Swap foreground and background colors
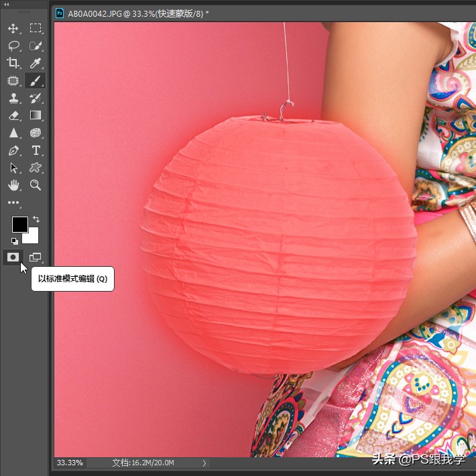Image resolution: width=476 pixels, height=476 pixels. 36,219
